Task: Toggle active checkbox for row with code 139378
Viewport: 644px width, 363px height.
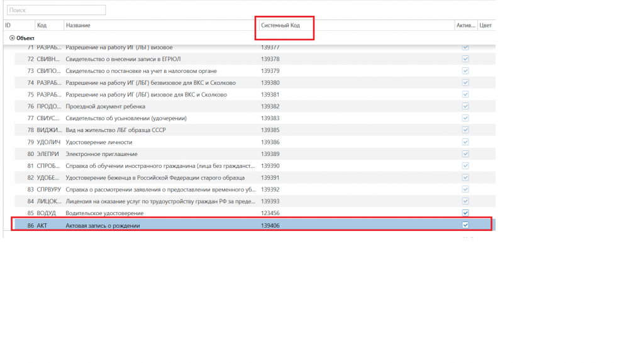Action: tap(465, 59)
